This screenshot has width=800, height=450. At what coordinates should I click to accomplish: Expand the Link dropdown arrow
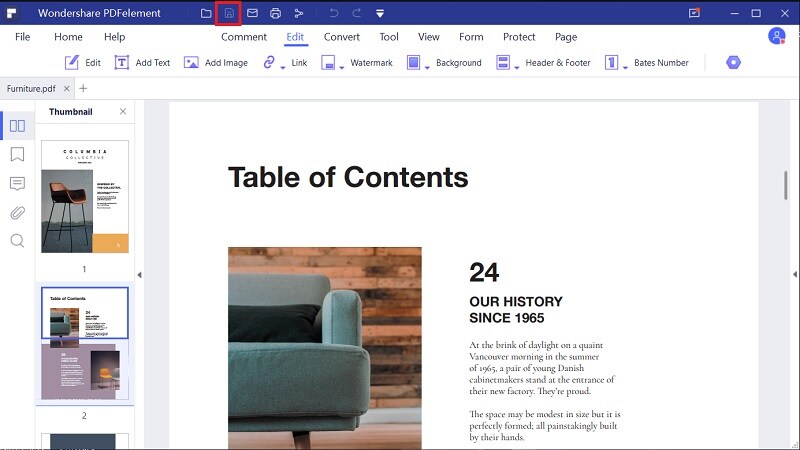pyautogui.click(x=283, y=67)
